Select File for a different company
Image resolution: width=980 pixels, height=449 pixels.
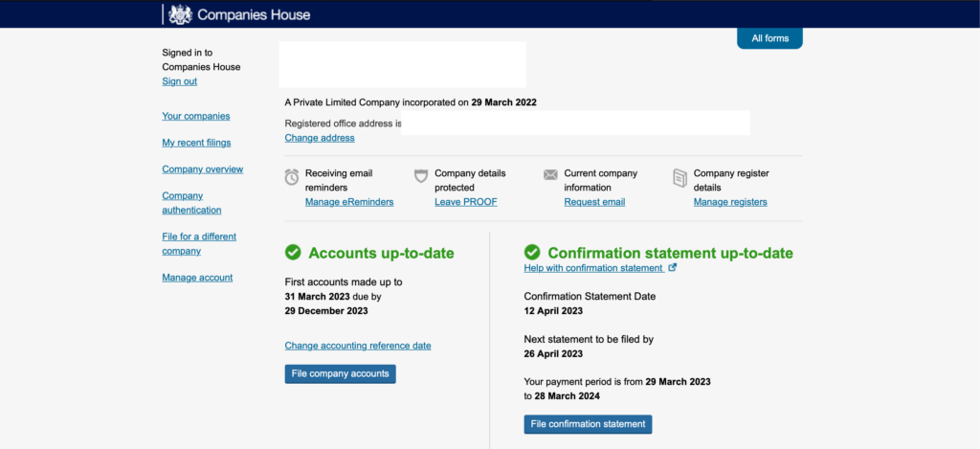pyautogui.click(x=199, y=243)
